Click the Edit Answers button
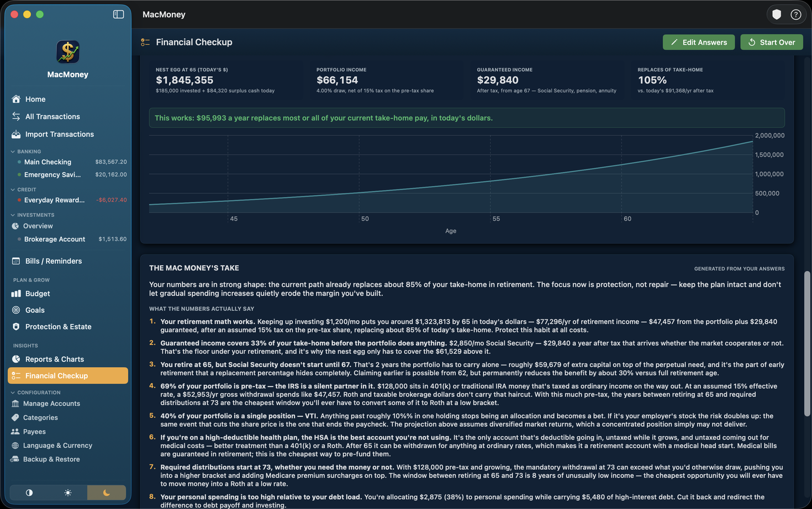The height and width of the screenshot is (509, 812). pyautogui.click(x=698, y=43)
